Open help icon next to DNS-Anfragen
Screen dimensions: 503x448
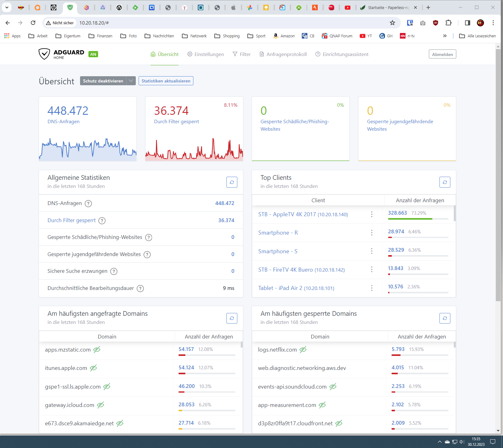(x=88, y=203)
